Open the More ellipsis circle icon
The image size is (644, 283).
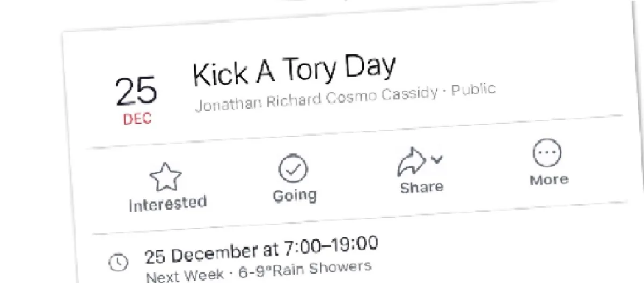(x=546, y=153)
